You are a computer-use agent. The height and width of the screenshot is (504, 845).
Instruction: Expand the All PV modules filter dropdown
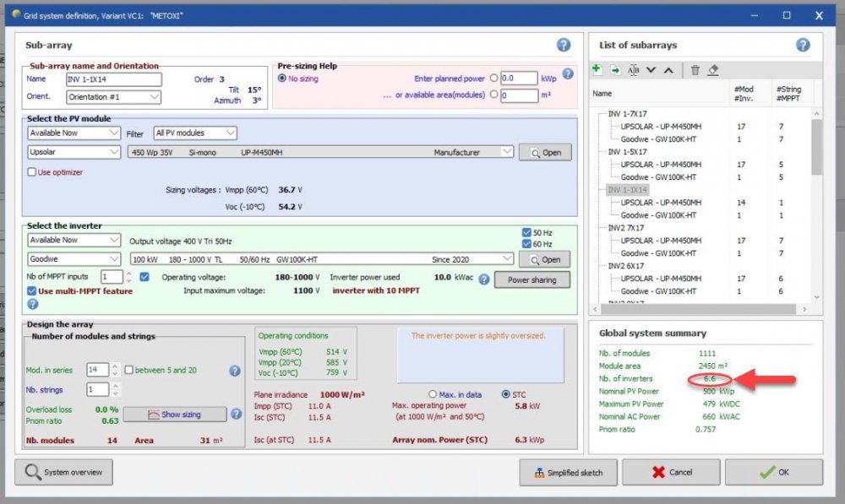point(194,133)
